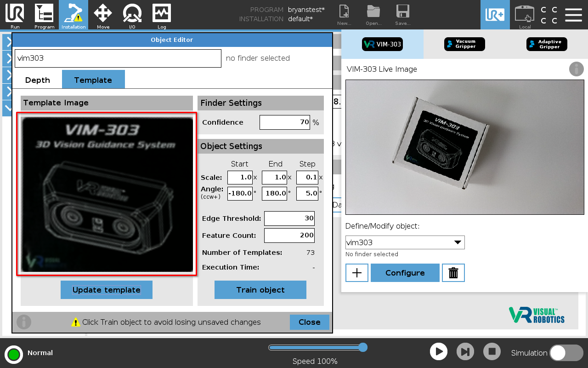588x368 pixels.
Task: Click the Train object button
Action: pos(260,290)
